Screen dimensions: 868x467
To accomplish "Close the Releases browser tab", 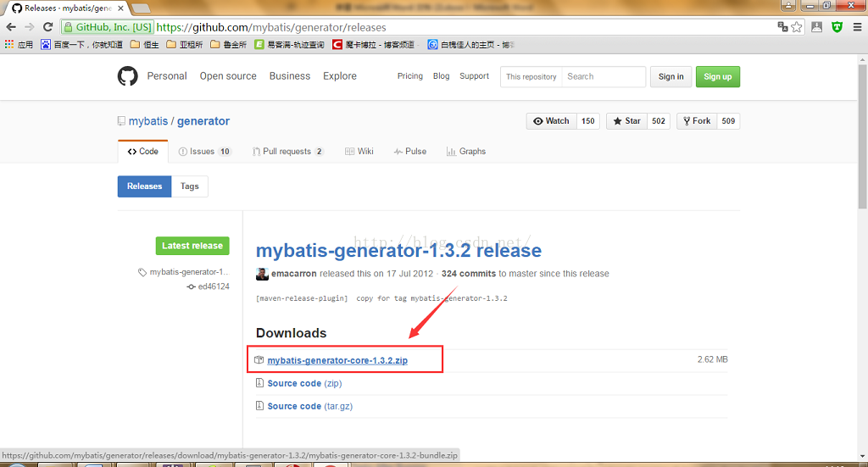I will pos(120,8).
